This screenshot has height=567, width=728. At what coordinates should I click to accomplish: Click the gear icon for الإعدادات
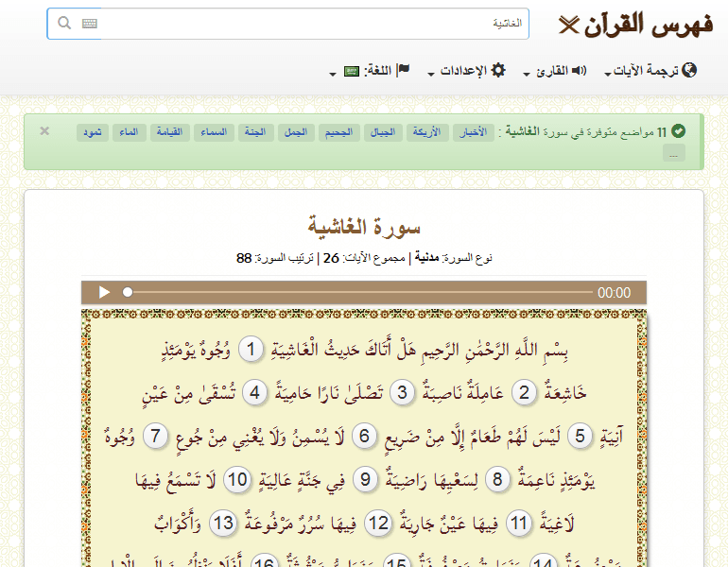tap(498, 70)
